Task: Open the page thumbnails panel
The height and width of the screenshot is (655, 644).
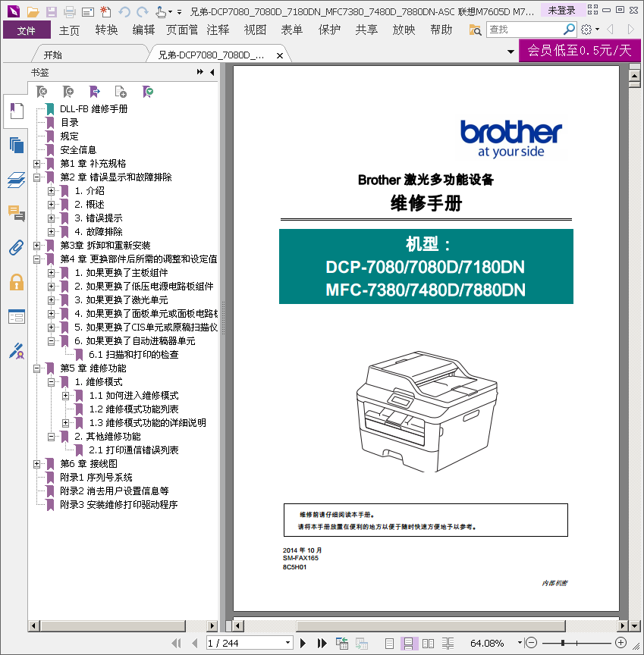Action: click(16, 146)
